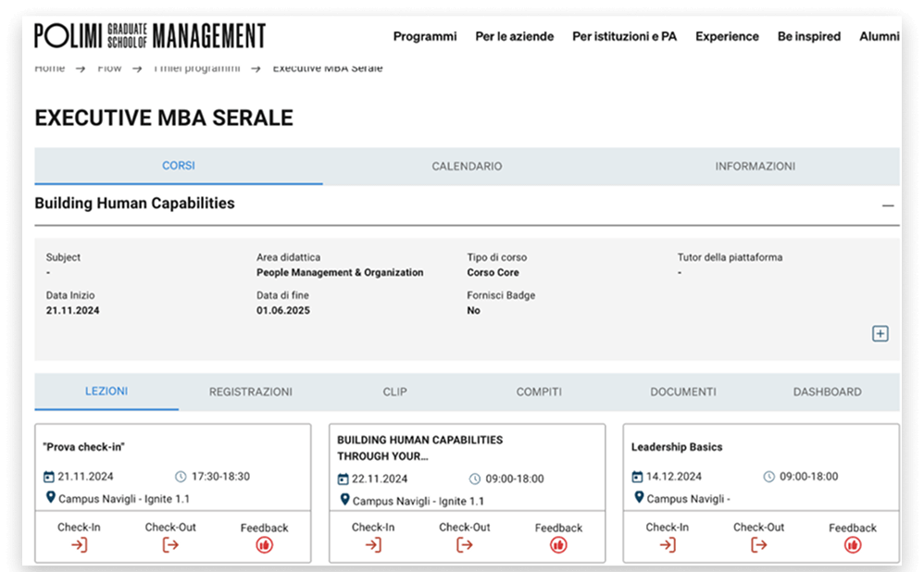Click Check-Out icon for 22.11.2024 lesson

tap(465, 544)
